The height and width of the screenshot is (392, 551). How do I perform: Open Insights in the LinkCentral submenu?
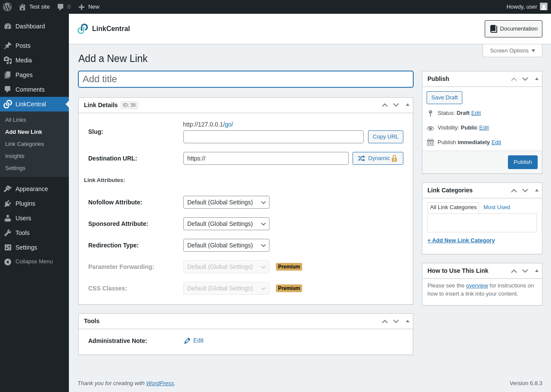click(15, 156)
